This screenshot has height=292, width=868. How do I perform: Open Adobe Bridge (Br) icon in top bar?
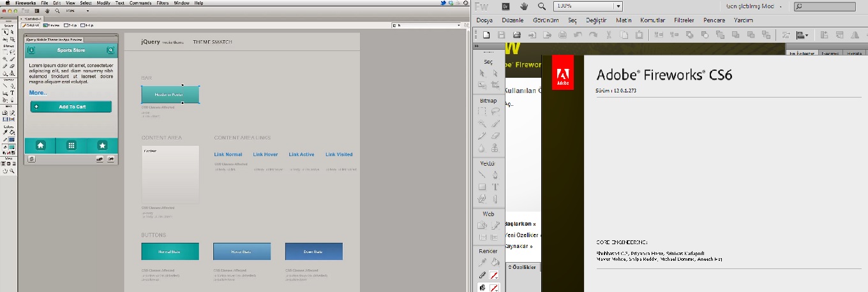(x=506, y=6)
